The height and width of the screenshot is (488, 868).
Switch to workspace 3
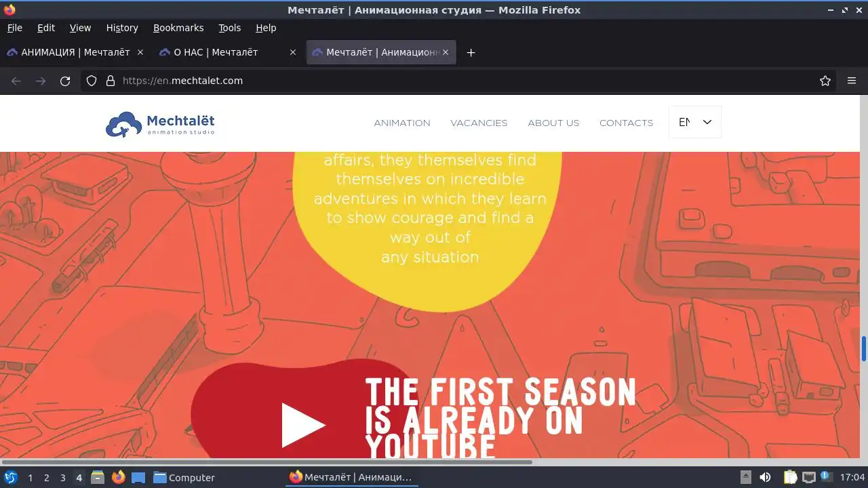click(62, 478)
